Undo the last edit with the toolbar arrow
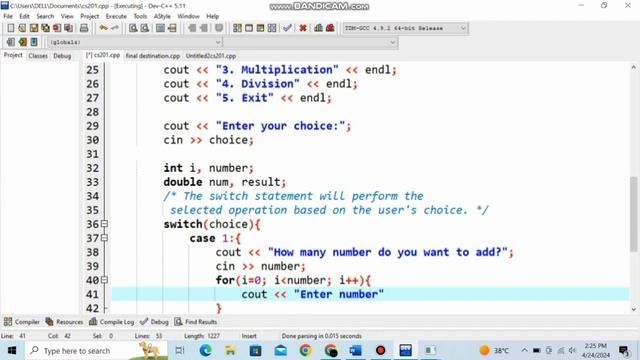Screen dimensions: 640x360 (x=103, y=28)
